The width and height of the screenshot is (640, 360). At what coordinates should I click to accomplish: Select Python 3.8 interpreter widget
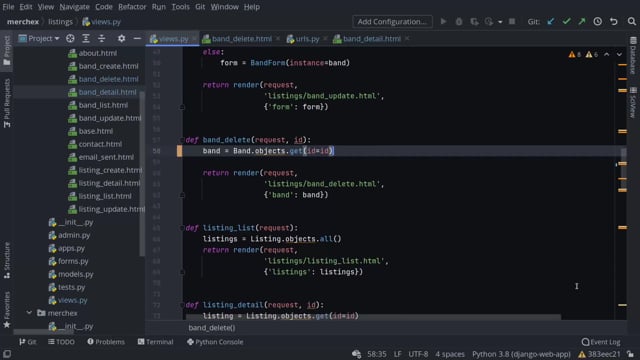(521, 354)
